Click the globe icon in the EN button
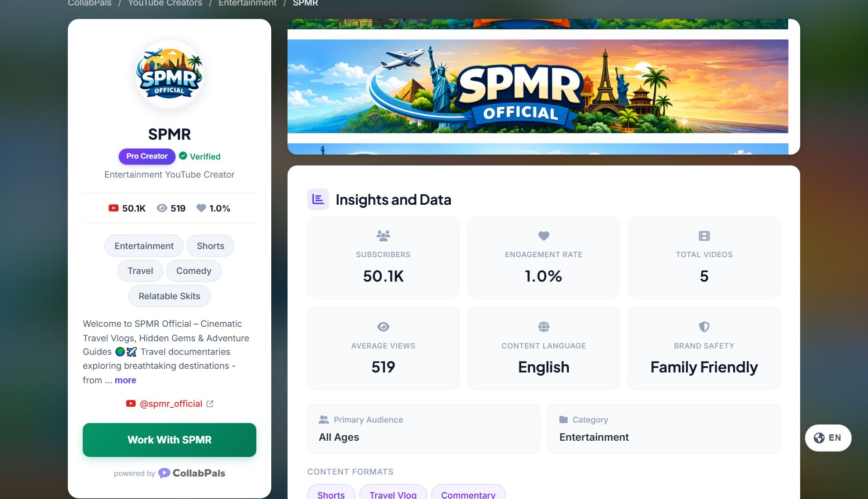The width and height of the screenshot is (868, 499). (819, 438)
